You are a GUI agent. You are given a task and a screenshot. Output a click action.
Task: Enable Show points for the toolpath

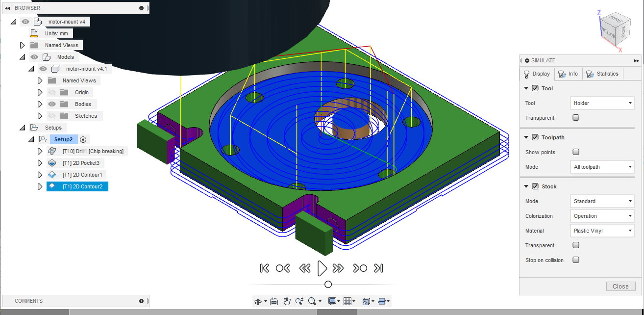[x=576, y=152]
